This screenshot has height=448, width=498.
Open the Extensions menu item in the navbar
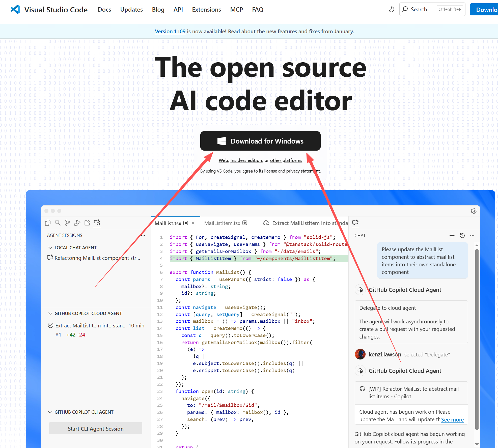tap(206, 10)
